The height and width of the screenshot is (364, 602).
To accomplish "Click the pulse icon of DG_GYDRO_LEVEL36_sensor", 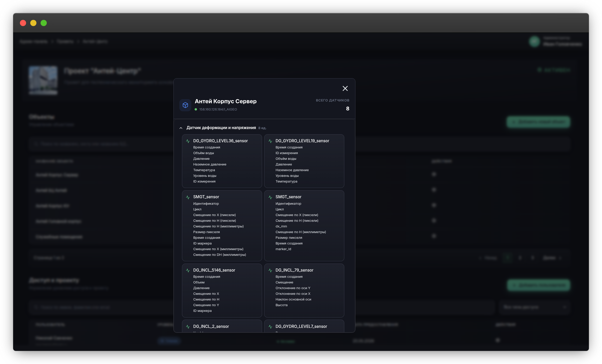I will 188,141.
